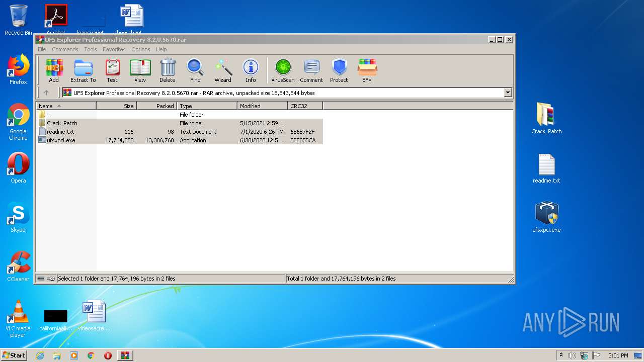
Task: Create SFX archive via SFX icon
Action: pyautogui.click(x=367, y=71)
